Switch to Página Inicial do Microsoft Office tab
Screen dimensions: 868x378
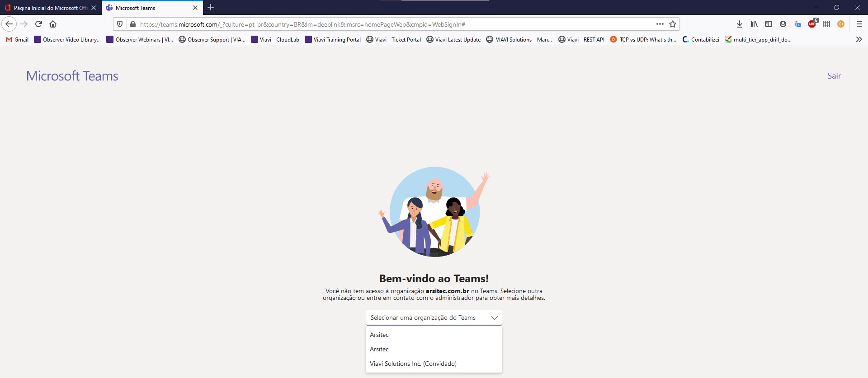[x=51, y=8]
